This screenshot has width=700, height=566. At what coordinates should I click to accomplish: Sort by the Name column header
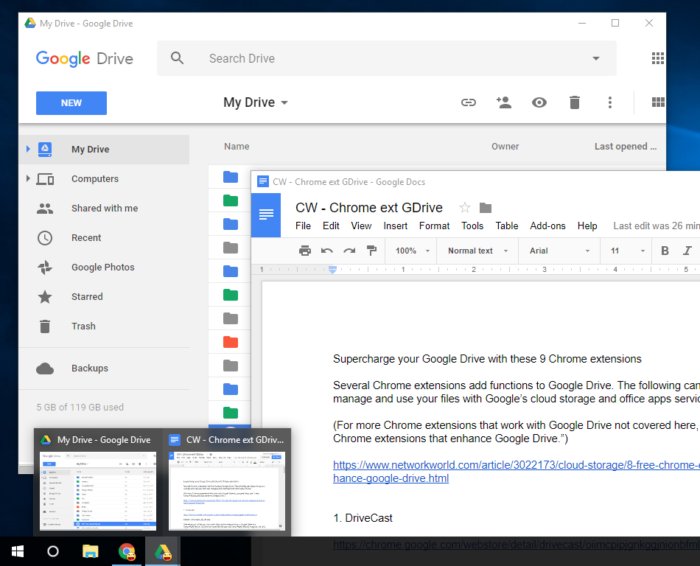[237, 146]
